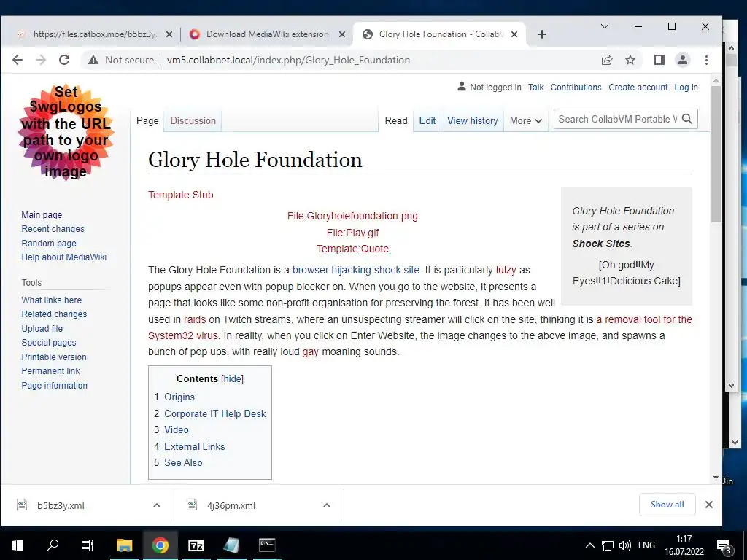This screenshot has height=560, width=747.
Task: Open the taskbar clock and date
Action: (x=684, y=545)
